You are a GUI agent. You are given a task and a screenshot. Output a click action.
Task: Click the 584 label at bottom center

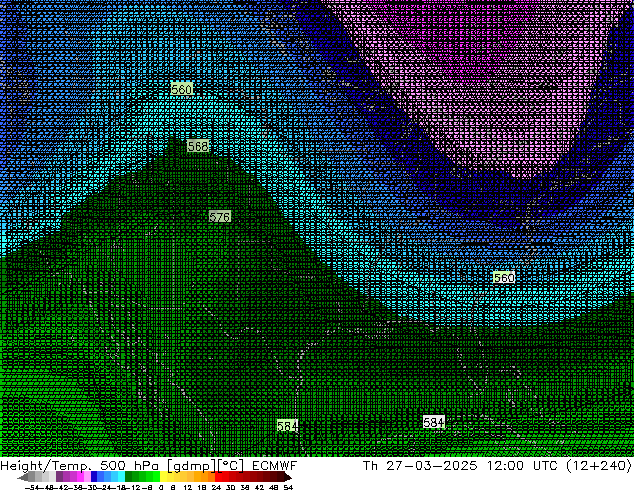(x=287, y=426)
